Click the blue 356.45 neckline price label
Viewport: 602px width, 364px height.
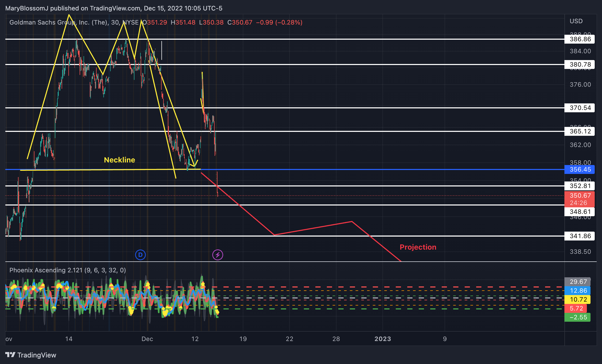pos(580,169)
